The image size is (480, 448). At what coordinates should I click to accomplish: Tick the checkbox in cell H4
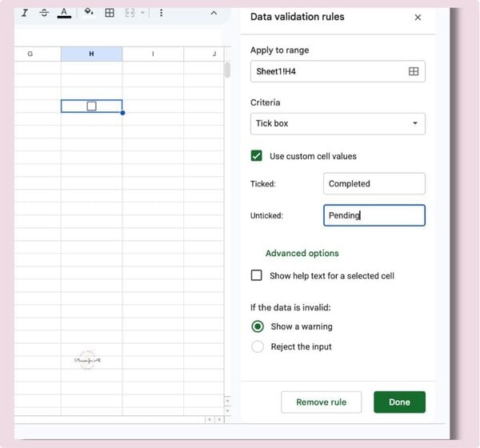pyautogui.click(x=91, y=106)
